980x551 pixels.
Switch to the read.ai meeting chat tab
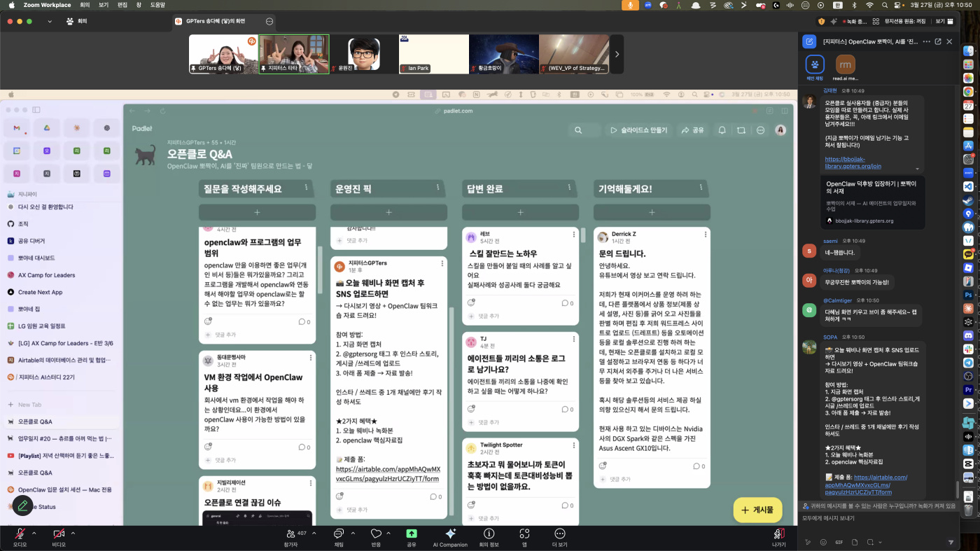[845, 65]
